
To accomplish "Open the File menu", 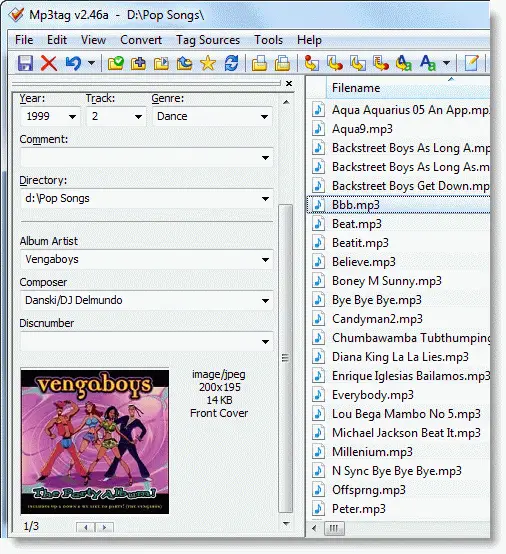I will (24, 40).
